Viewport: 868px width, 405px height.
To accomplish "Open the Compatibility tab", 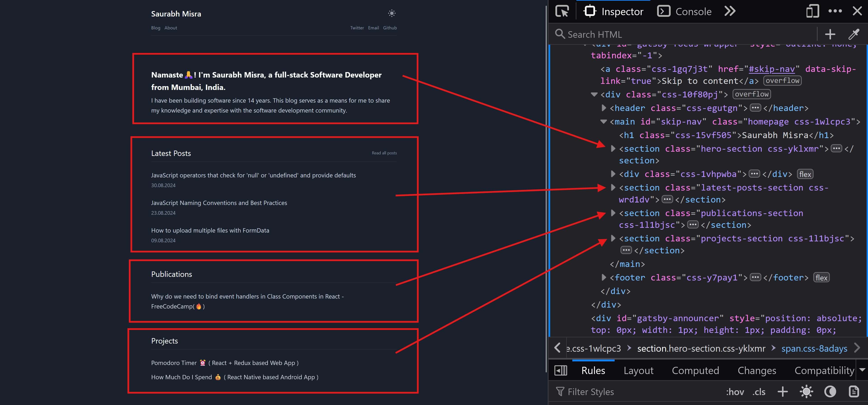I will click(824, 370).
